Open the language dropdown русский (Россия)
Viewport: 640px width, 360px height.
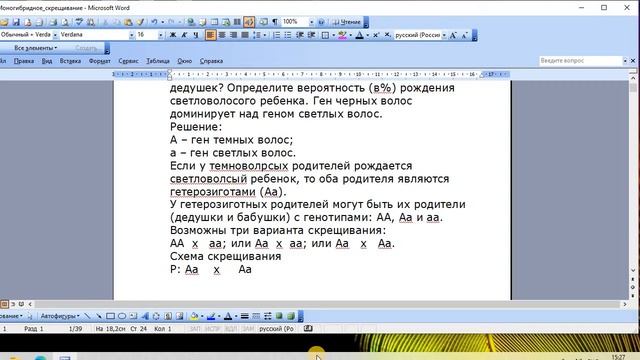click(x=444, y=35)
